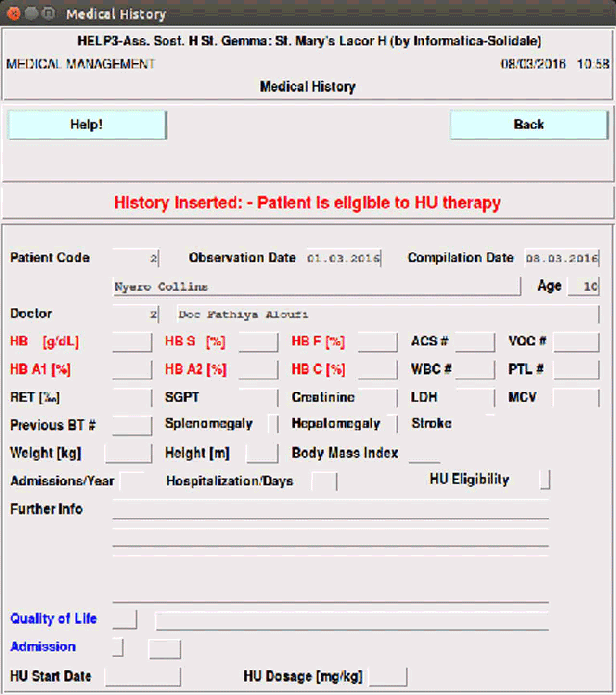The width and height of the screenshot is (616, 695).
Task: Click the Patient Code field
Action: point(135,258)
